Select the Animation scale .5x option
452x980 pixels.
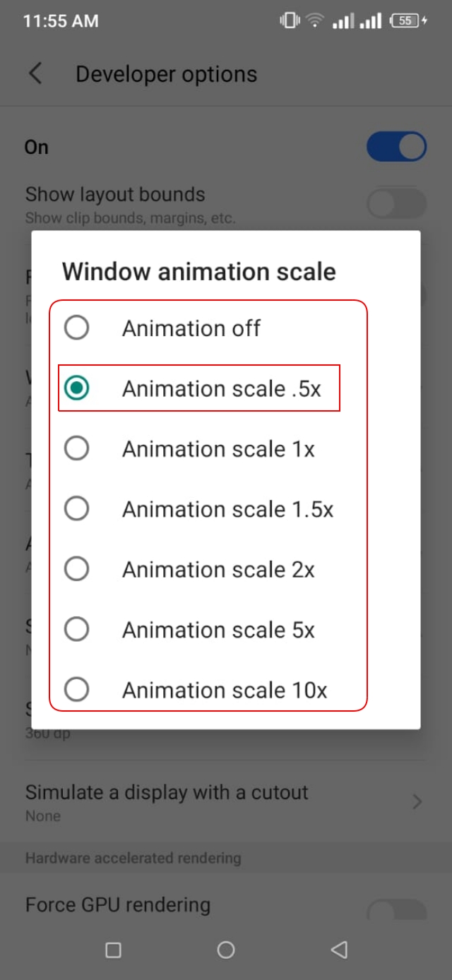[x=76, y=388]
